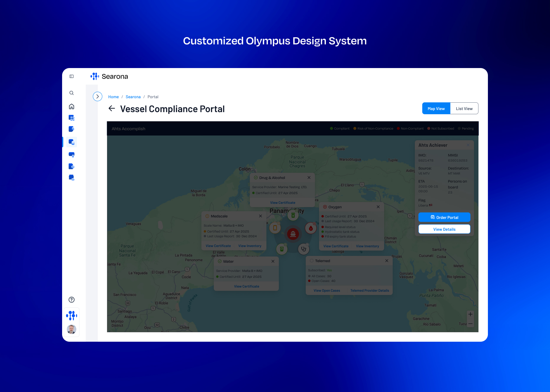Click the Ahts Accomplish vessel name
Viewport: 550px width, 392px height.
tap(128, 129)
